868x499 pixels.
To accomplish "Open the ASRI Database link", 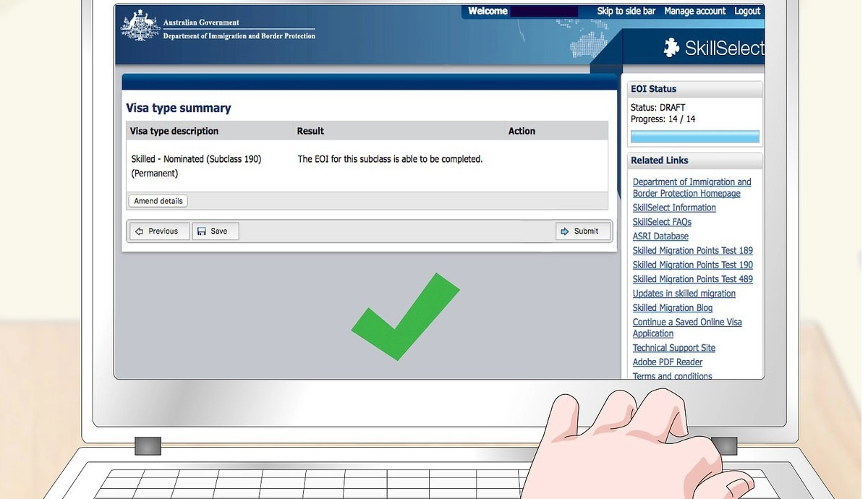I will click(x=660, y=236).
